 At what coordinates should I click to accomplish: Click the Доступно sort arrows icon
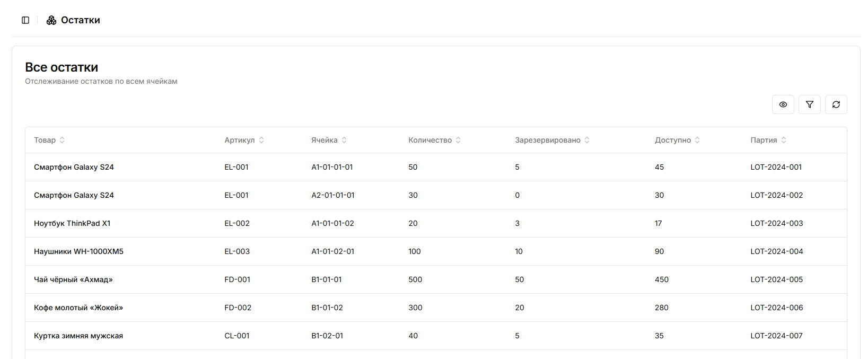697,140
